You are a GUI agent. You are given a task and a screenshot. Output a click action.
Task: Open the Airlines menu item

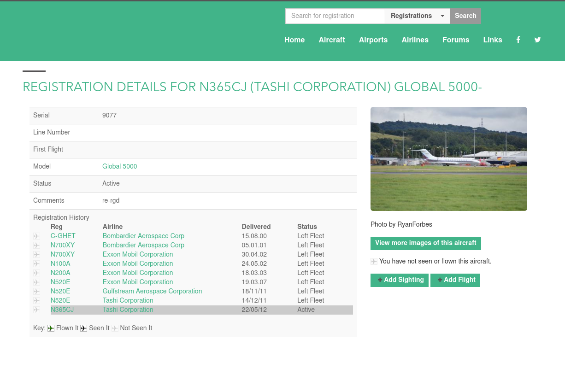pos(415,40)
